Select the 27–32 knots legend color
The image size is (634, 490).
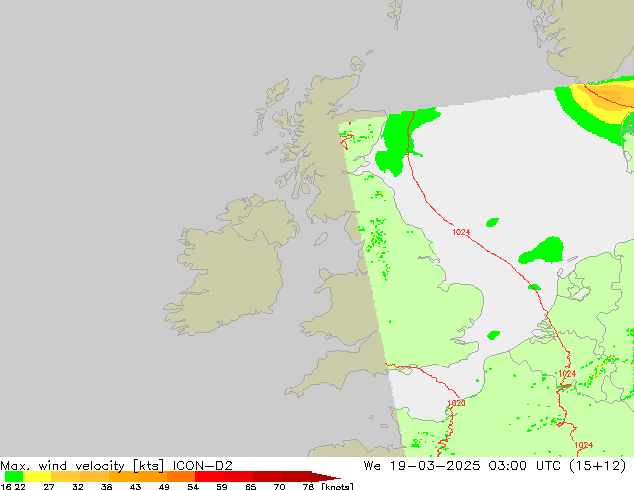coord(66,477)
